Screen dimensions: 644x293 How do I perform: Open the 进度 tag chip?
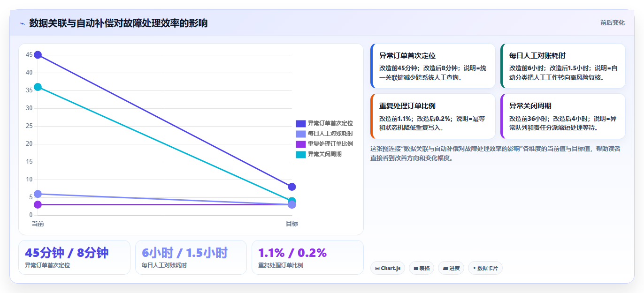(451, 268)
